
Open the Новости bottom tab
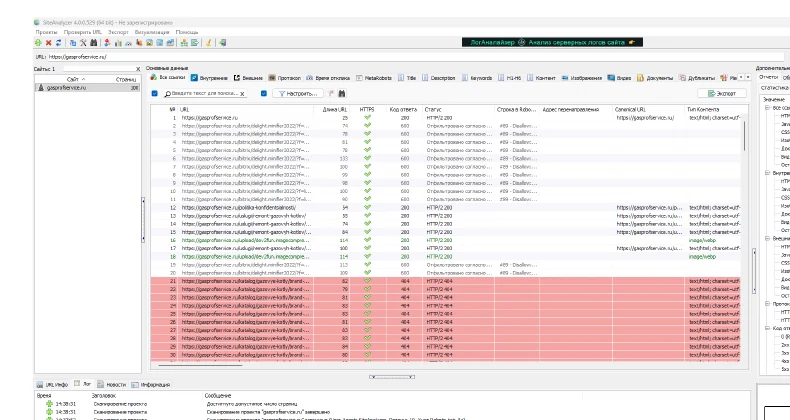pos(111,384)
